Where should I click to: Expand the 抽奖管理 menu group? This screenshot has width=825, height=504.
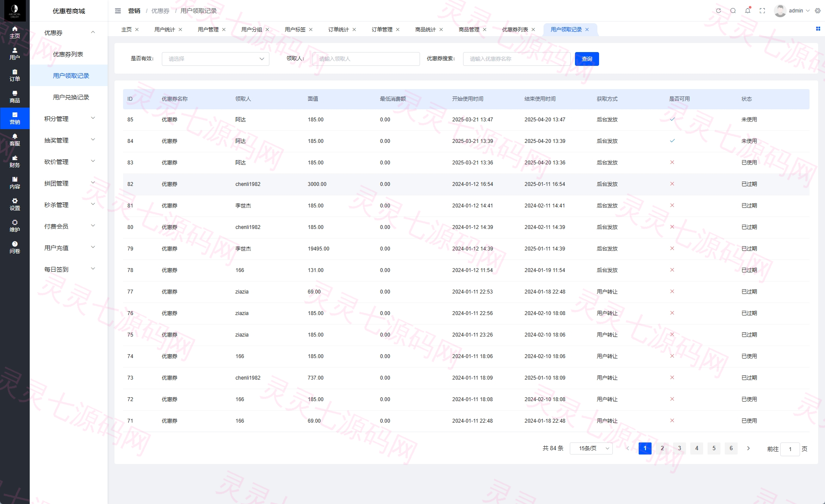pos(69,140)
